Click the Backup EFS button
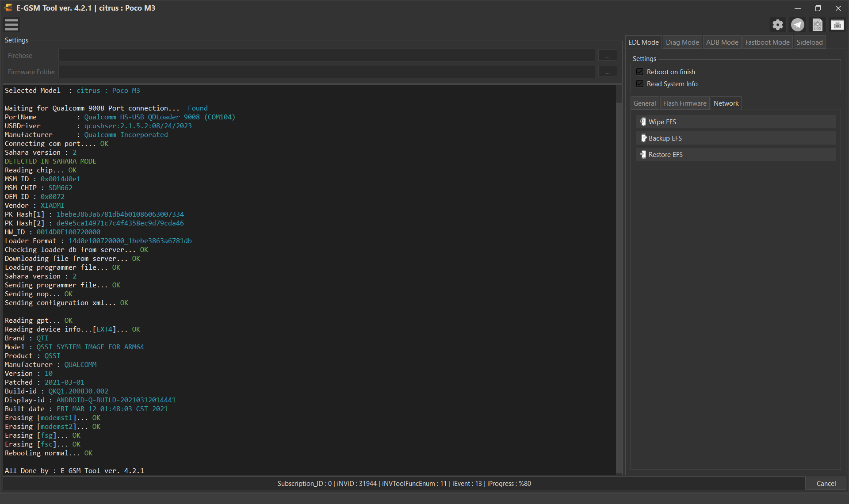 pyautogui.click(x=736, y=138)
